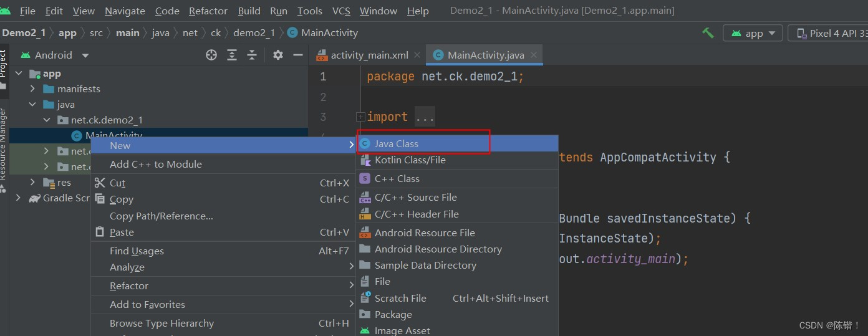Choose Package from New submenu
Viewport: 868px width, 336px height.
click(x=457, y=315)
